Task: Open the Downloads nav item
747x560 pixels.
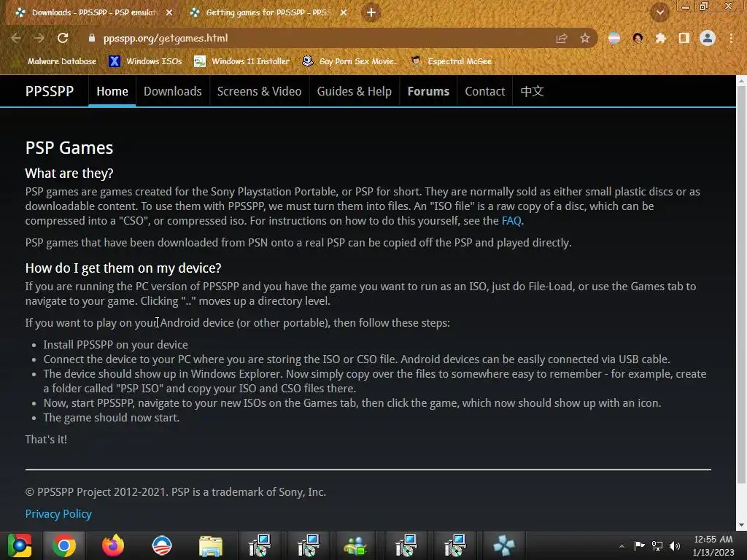Action: coord(172,91)
